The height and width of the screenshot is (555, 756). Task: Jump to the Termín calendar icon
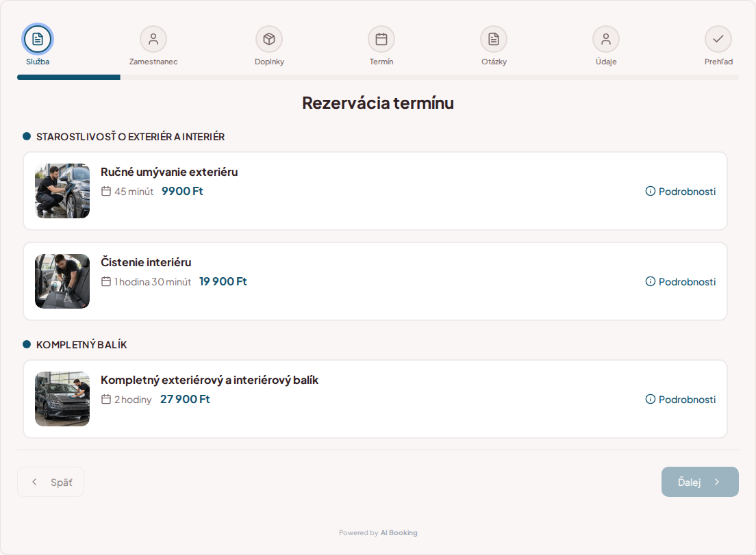(x=381, y=39)
